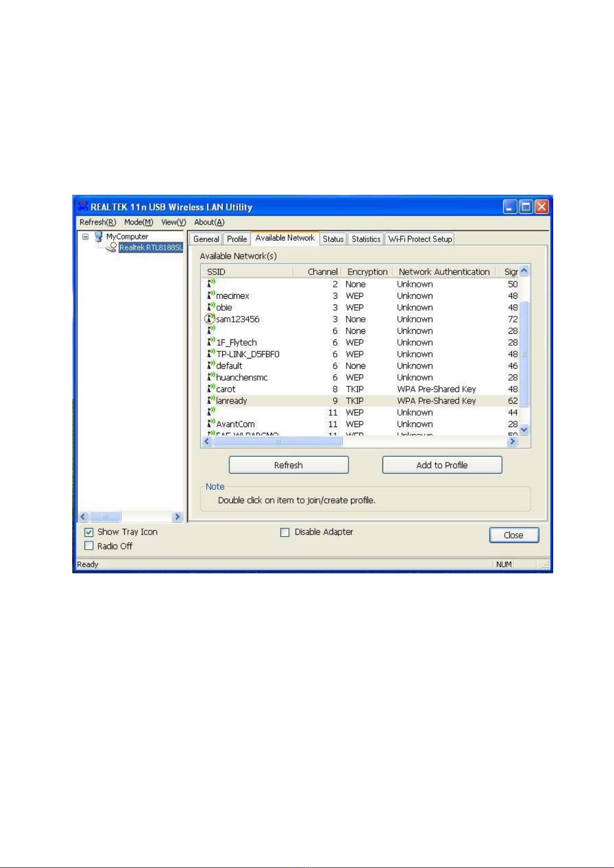
Task: Select the TP-LINK_D5FBF0 network name
Action: [x=248, y=354]
